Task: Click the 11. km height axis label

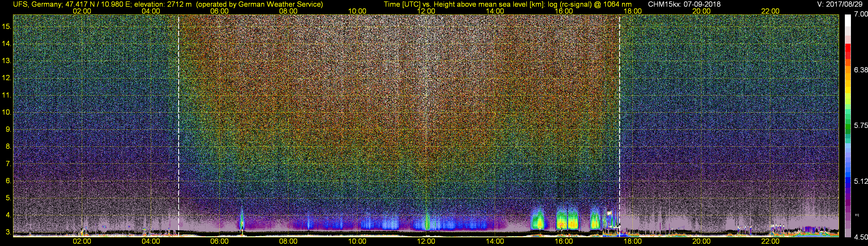Action: coord(6,95)
